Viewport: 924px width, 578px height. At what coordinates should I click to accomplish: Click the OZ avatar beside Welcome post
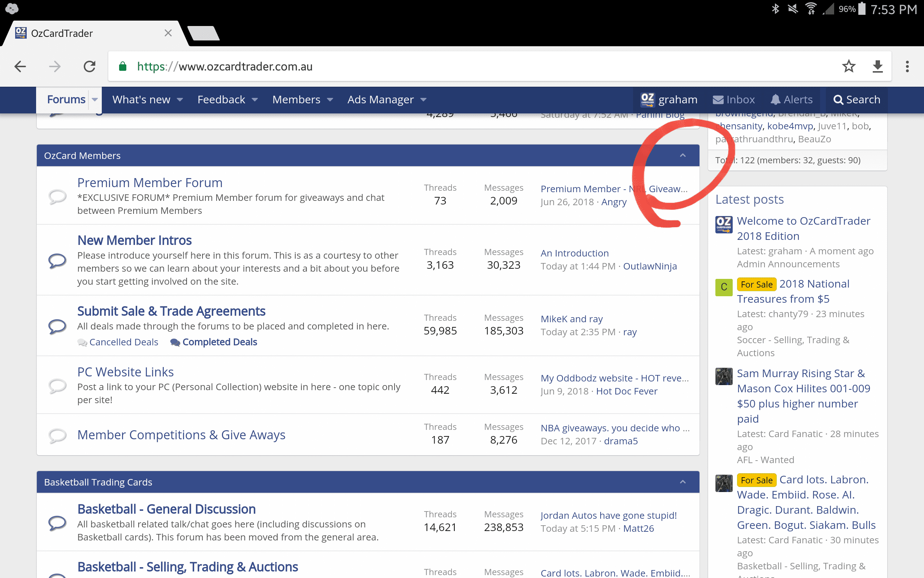click(724, 224)
